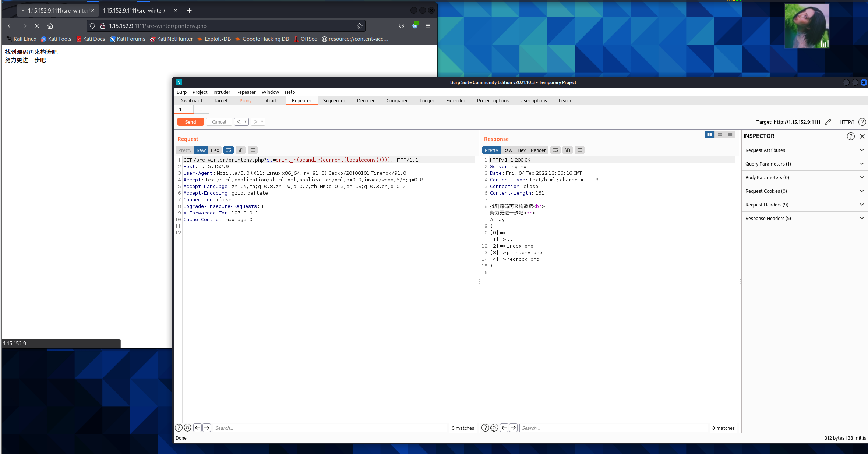Toggle line wrap in the Request editor
The image size is (868, 454).
[x=229, y=150]
